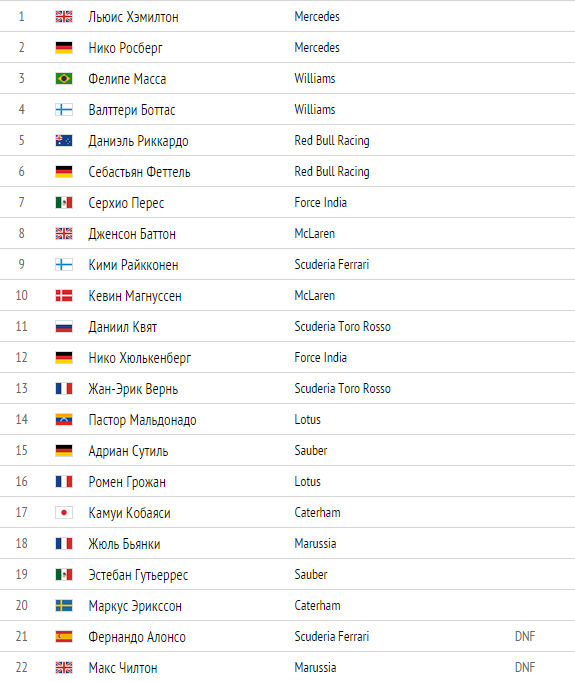Open driver Нико Росберг
The height and width of the screenshot is (682, 575).
pos(125,48)
